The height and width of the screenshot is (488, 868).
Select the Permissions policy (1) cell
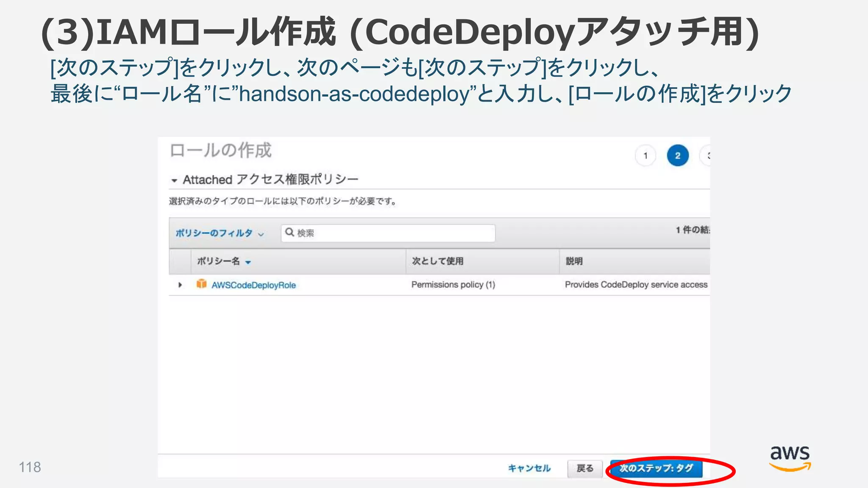[x=453, y=285]
